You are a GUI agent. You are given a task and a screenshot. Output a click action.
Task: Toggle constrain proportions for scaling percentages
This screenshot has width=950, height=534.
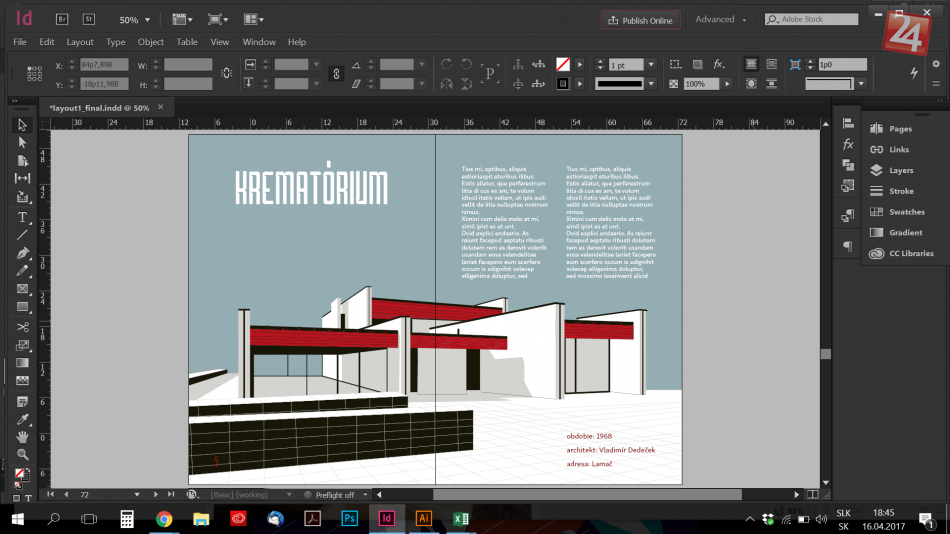point(336,74)
